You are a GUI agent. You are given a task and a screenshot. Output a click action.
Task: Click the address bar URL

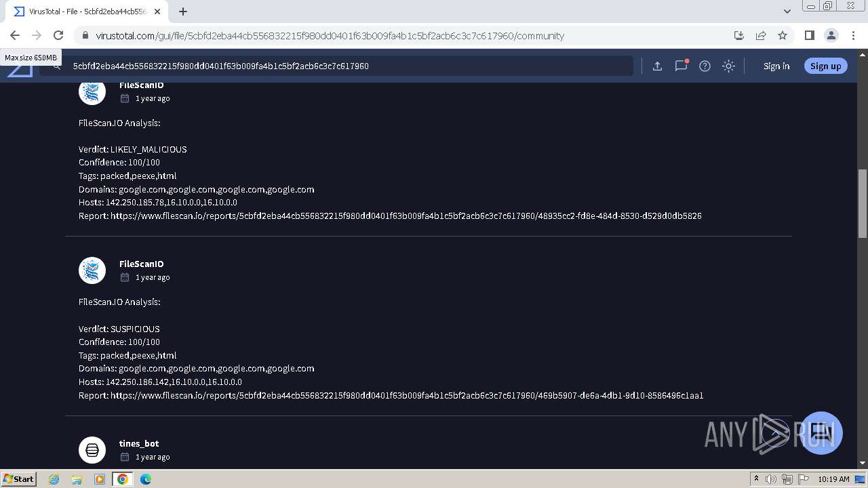pyautogui.click(x=330, y=36)
